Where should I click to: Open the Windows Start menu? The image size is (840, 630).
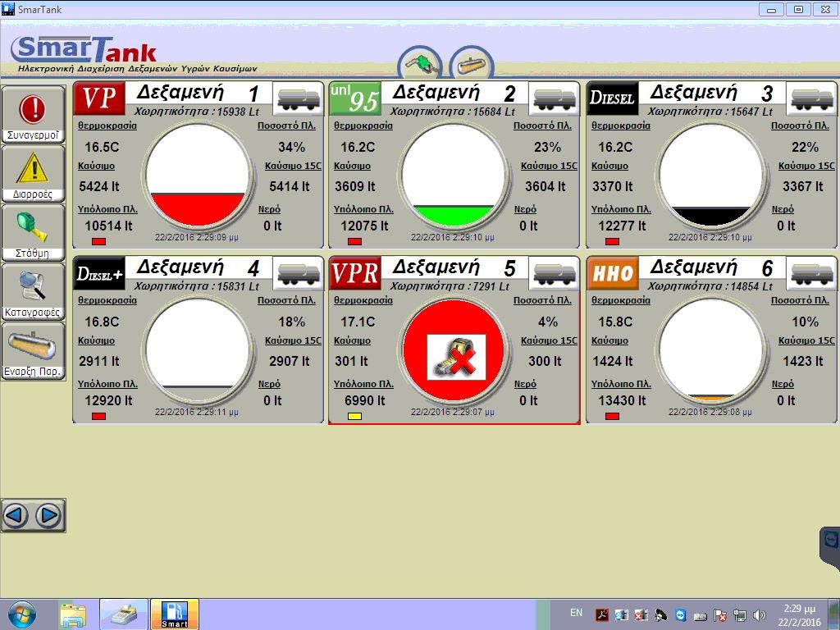click(x=22, y=614)
